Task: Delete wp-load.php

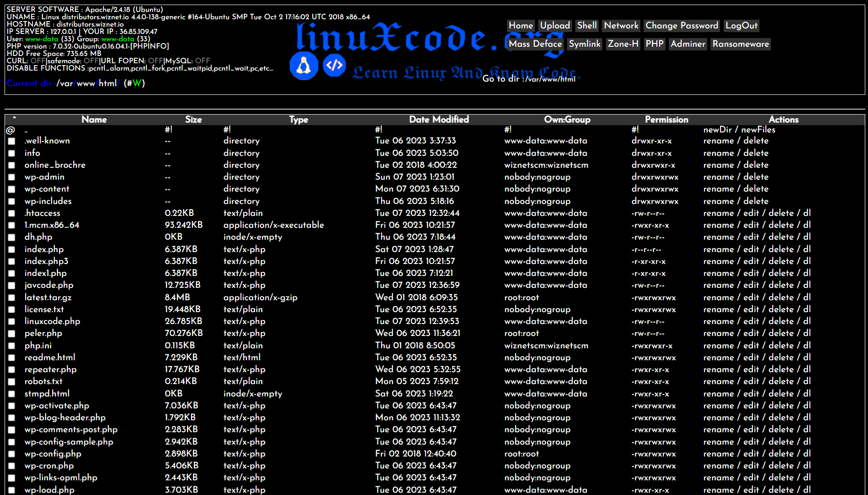Action: [781, 490]
